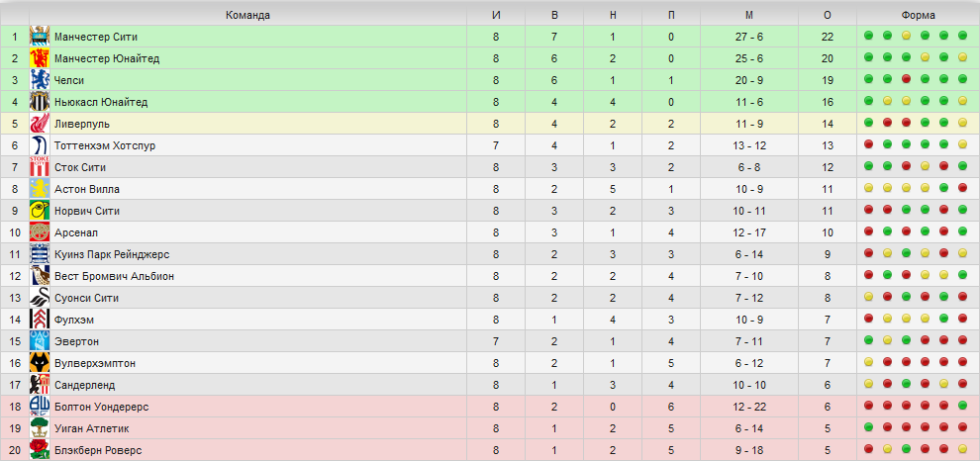Click the Chelsea lion crest icon
This screenshot has width=980, height=461.
[40, 80]
